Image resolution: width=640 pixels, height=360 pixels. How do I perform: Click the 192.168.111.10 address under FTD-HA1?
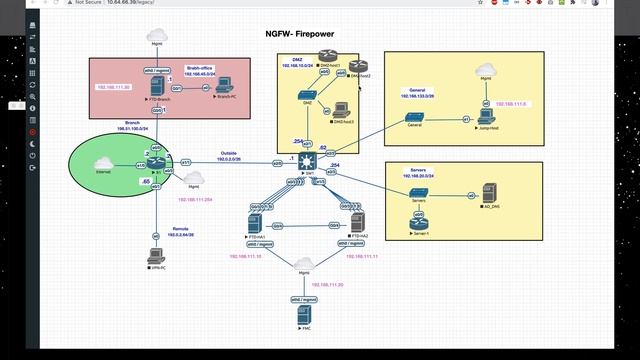click(245, 256)
